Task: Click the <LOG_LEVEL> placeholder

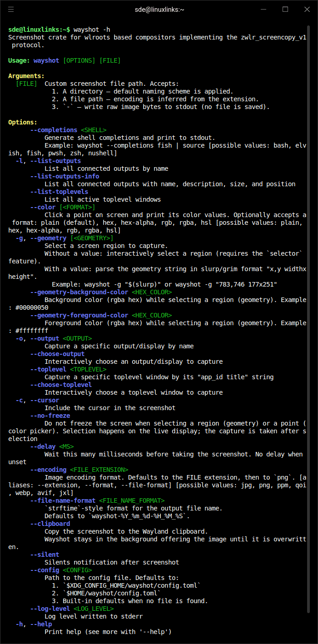Action: click(x=94, y=609)
